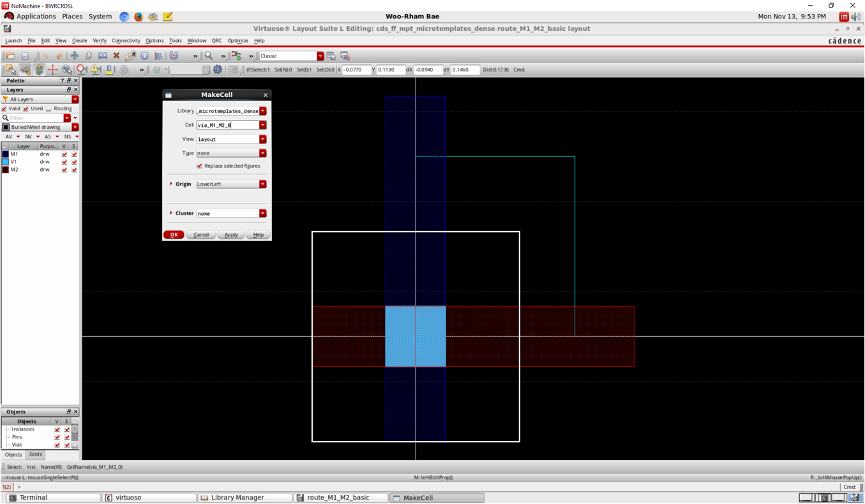Click the Open folder toolbar icon
865x504 pixels.
(10, 56)
